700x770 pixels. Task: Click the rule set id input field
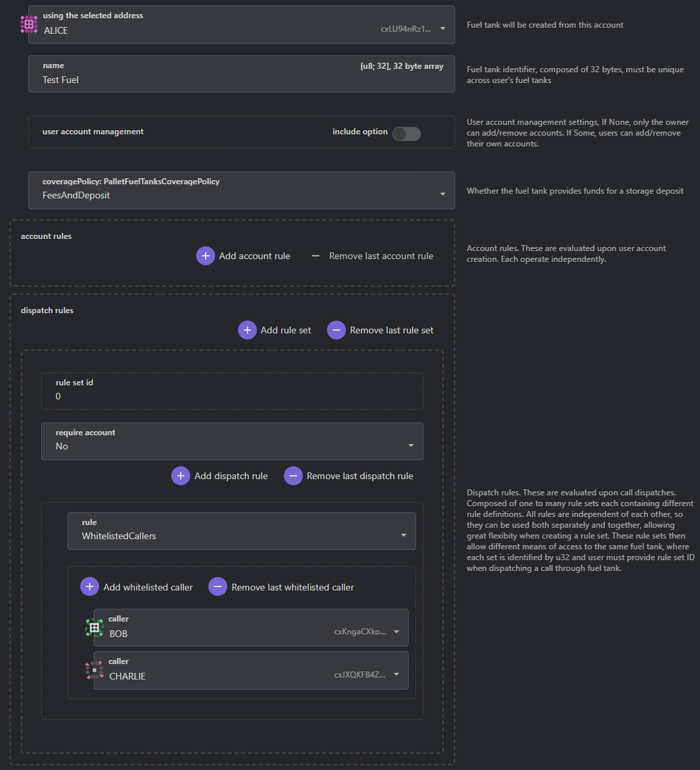coord(232,391)
